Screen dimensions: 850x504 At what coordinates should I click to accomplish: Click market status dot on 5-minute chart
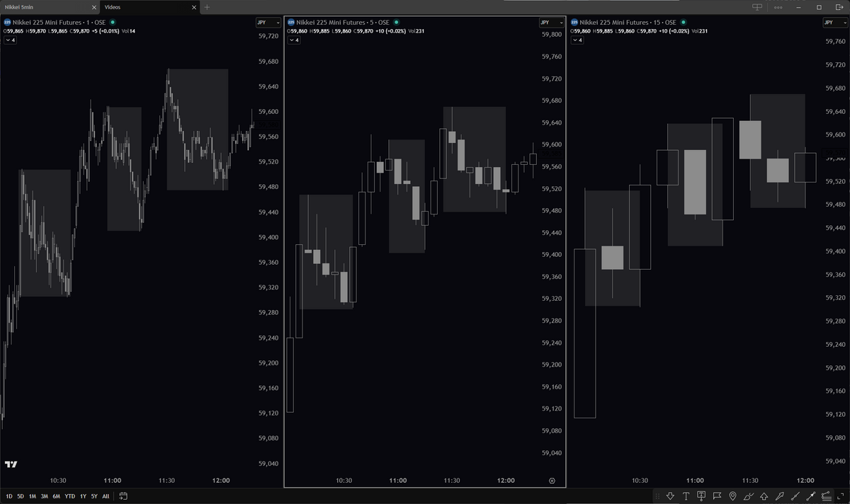click(396, 23)
